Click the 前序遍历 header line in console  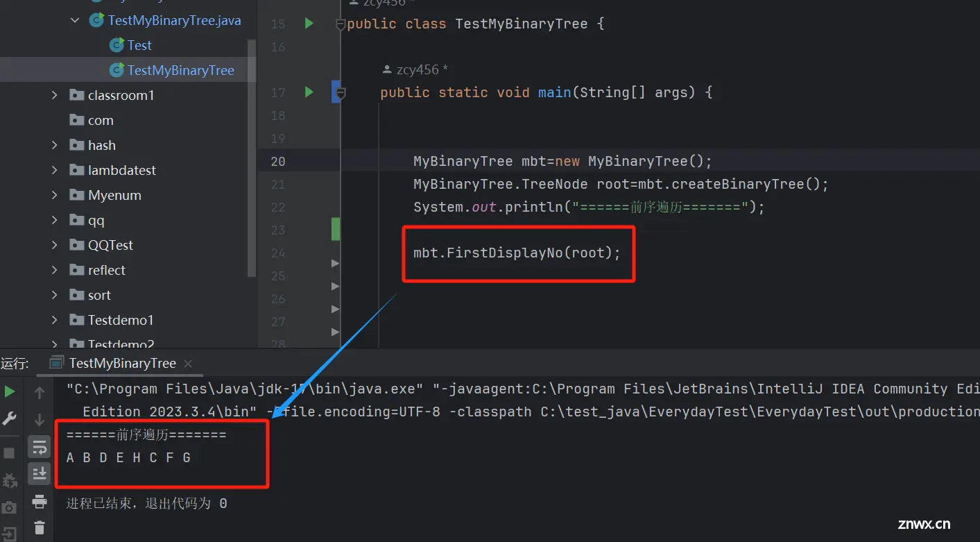click(x=146, y=435)
